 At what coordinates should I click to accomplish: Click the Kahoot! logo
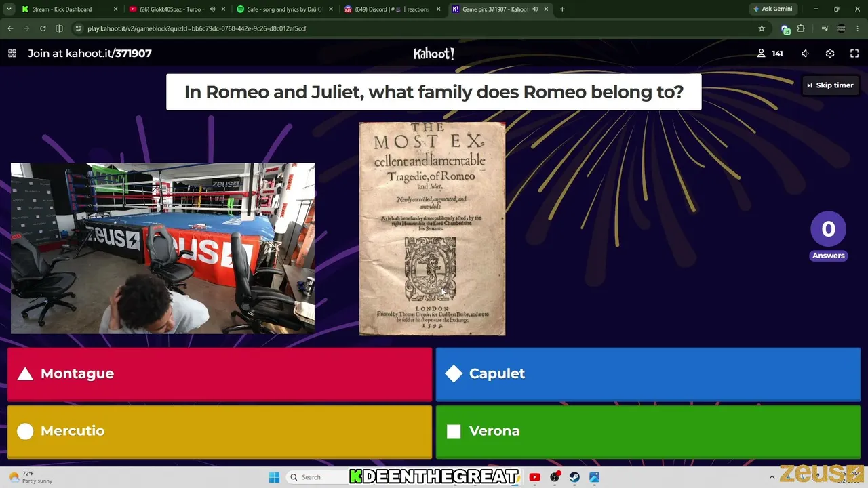434,54
